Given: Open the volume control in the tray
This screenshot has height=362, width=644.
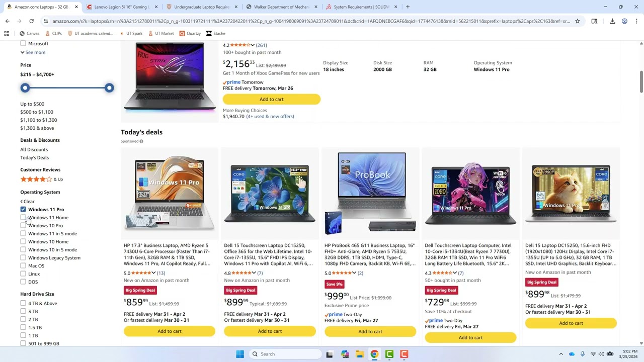Looking at the screenshot, I should tap(601, 354).
